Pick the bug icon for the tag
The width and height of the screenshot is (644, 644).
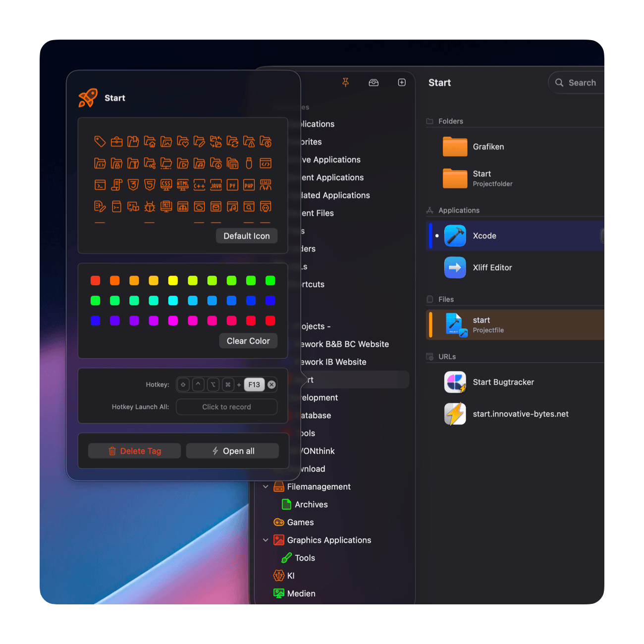point(150,207)
